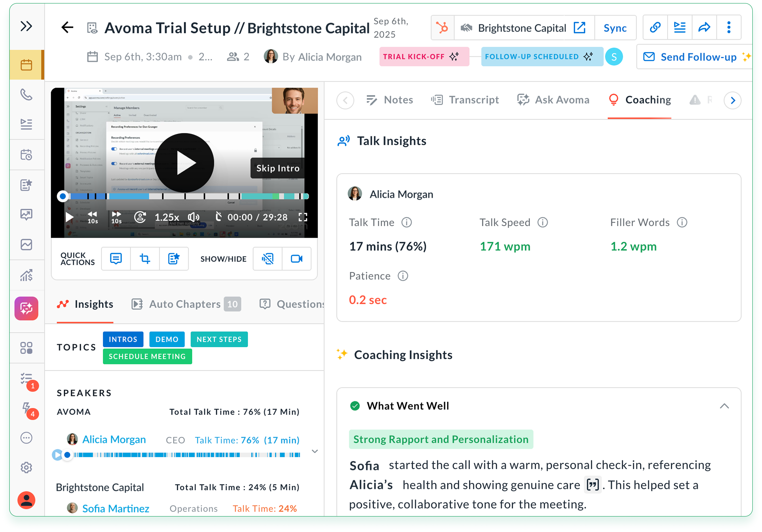Open the Alicia Morgan speaker link

114,439
